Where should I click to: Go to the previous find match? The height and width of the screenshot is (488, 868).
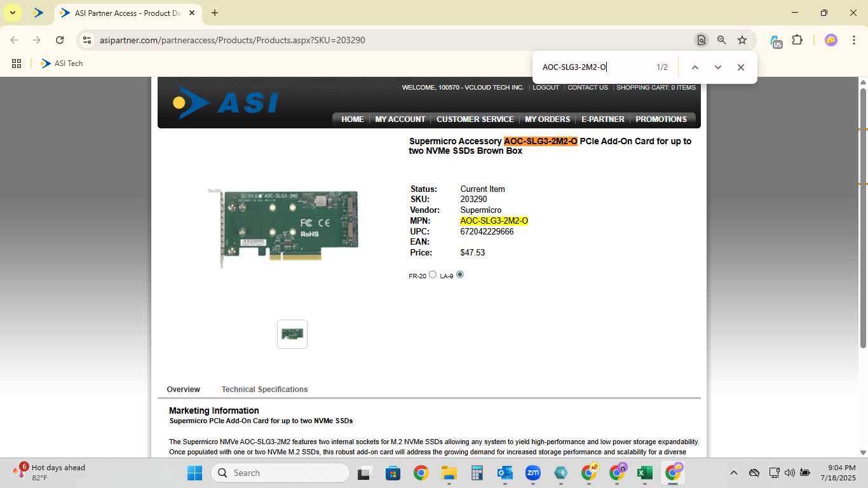tap(695, 67)
